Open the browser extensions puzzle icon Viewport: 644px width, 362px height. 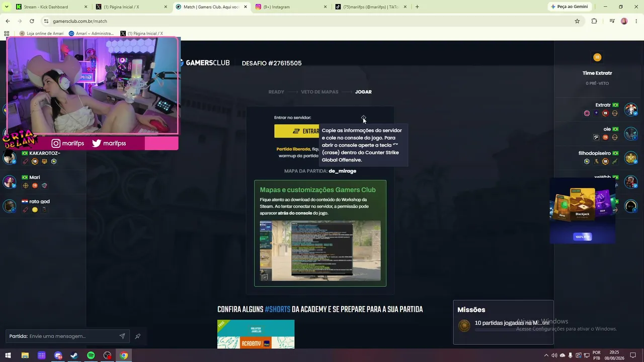[594, 21]
